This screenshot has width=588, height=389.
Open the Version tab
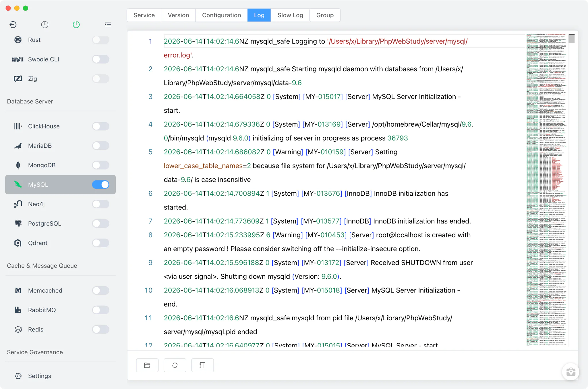[178, 15]
